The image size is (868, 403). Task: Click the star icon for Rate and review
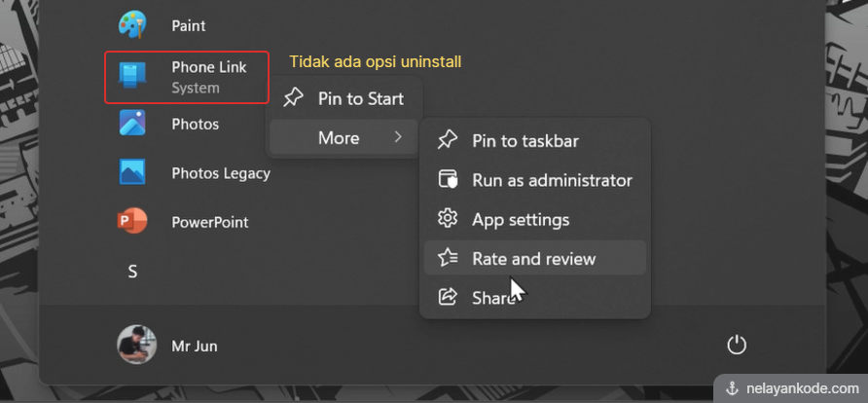coord(448,258)
